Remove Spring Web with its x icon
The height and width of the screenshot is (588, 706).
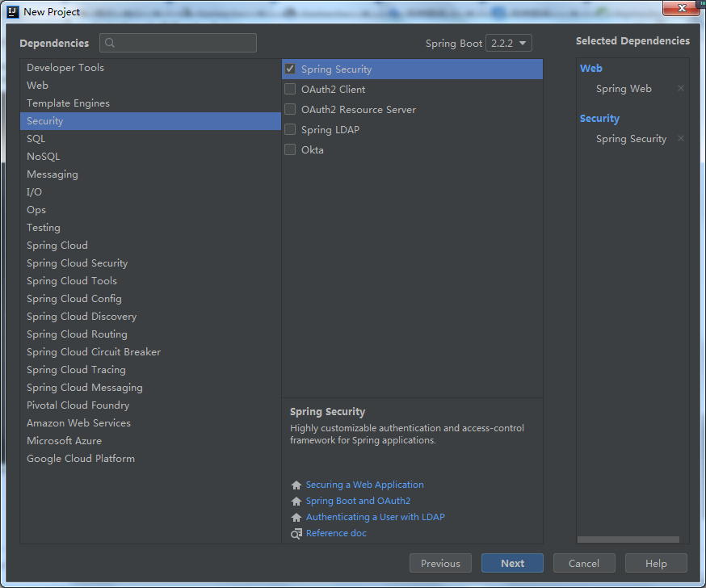click(x=680, y=89)
